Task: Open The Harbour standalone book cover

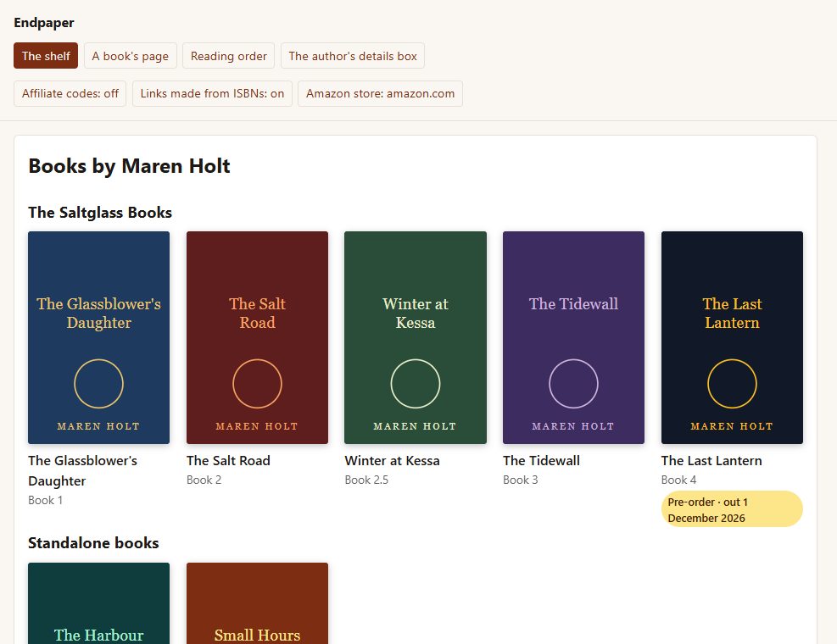Action: click(98, 603)
